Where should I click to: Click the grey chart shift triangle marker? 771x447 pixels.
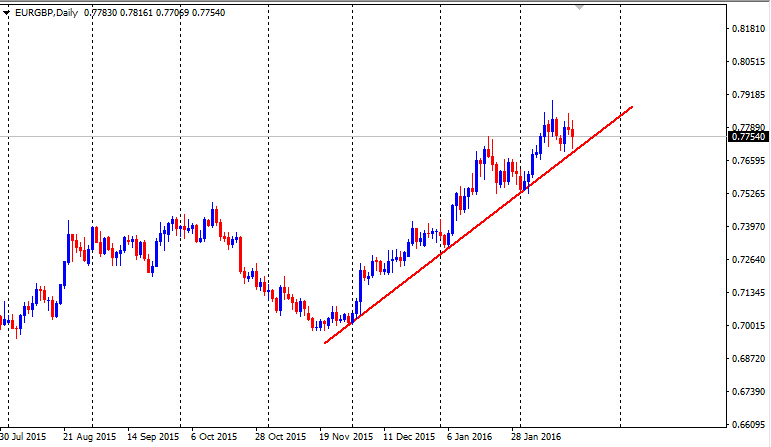coord(579,8)
